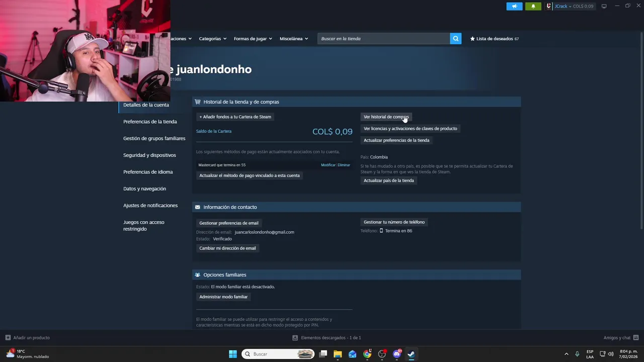The height and width of the screenshot is (362, 644).
Task: Expand the Miscelánea menu
Action: coord(294,39)
